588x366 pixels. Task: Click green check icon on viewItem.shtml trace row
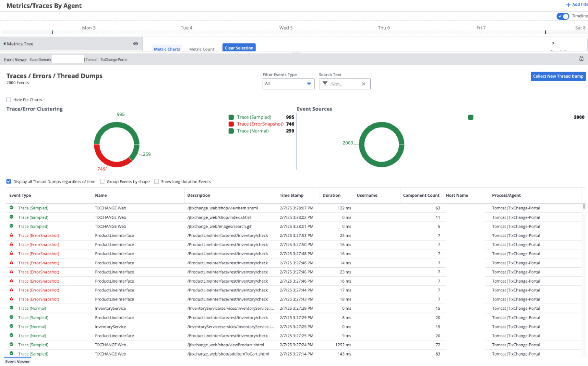tap(12, 208)
